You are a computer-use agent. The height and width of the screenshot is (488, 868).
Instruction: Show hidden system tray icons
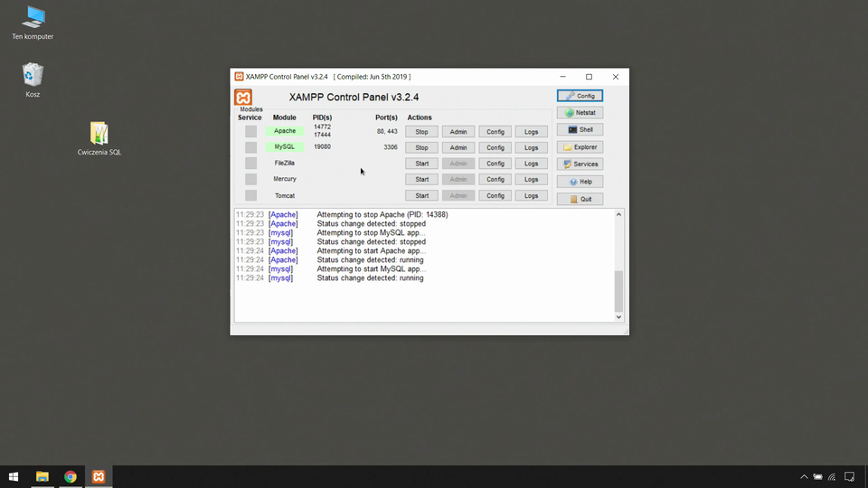pos(804,476)
